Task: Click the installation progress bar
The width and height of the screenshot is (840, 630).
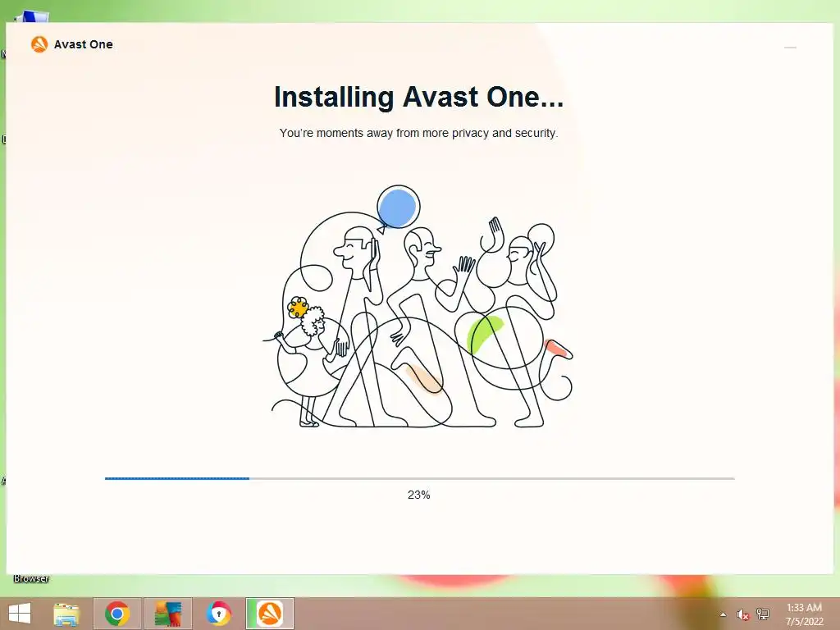Action: click(x=419, y=478)
